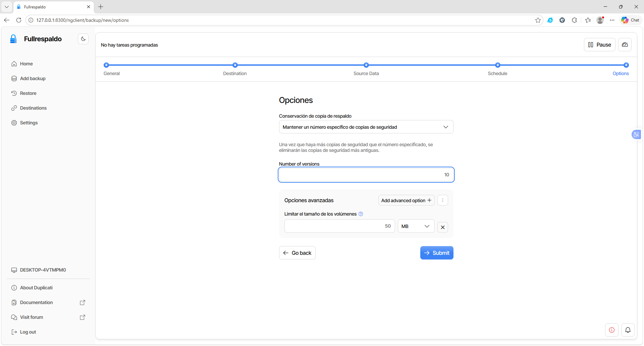Screen dimensions: 644x346
Task: Bookmark this page with star icon
Action: coord(538,20)
